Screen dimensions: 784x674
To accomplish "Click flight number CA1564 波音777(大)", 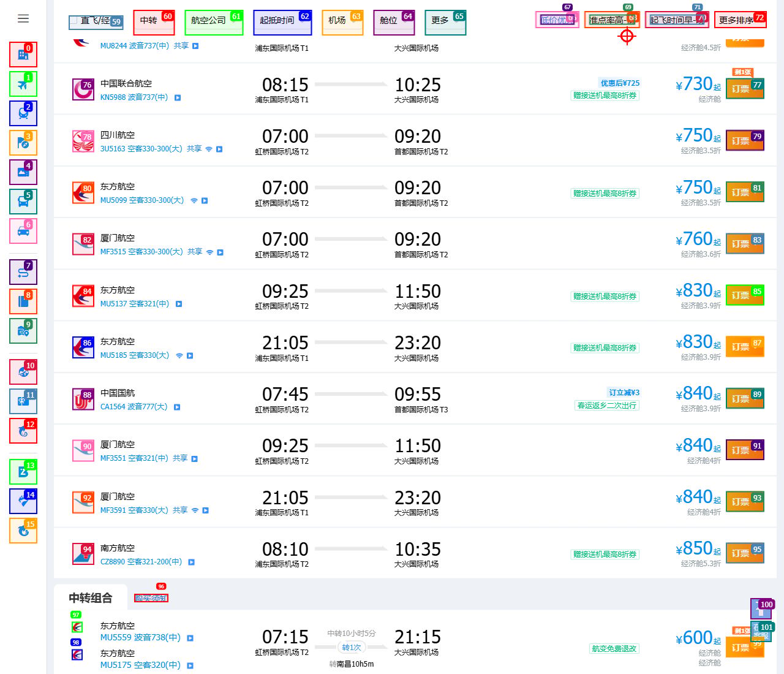I will (x=134, y=407).
